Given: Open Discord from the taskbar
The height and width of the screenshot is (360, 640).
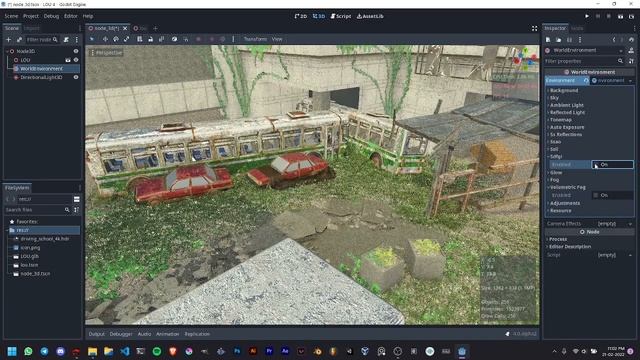Looking at the screenshot, I should point(60,351).
